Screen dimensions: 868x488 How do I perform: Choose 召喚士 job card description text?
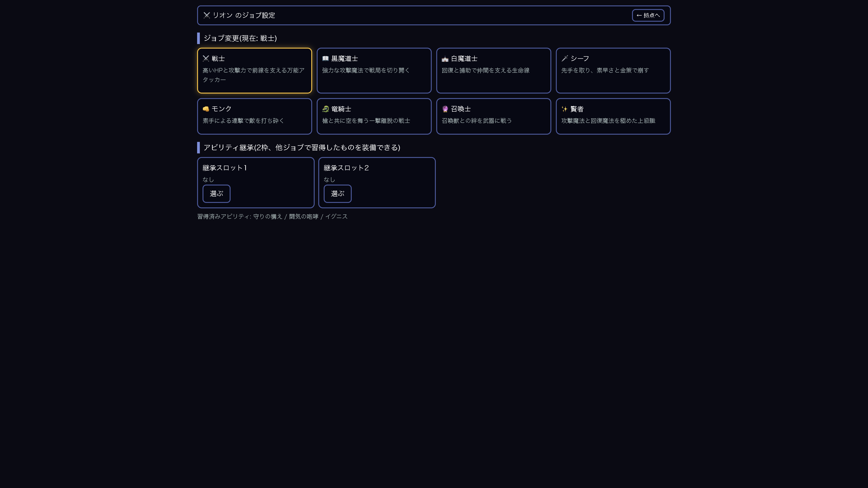pos(477,121)
